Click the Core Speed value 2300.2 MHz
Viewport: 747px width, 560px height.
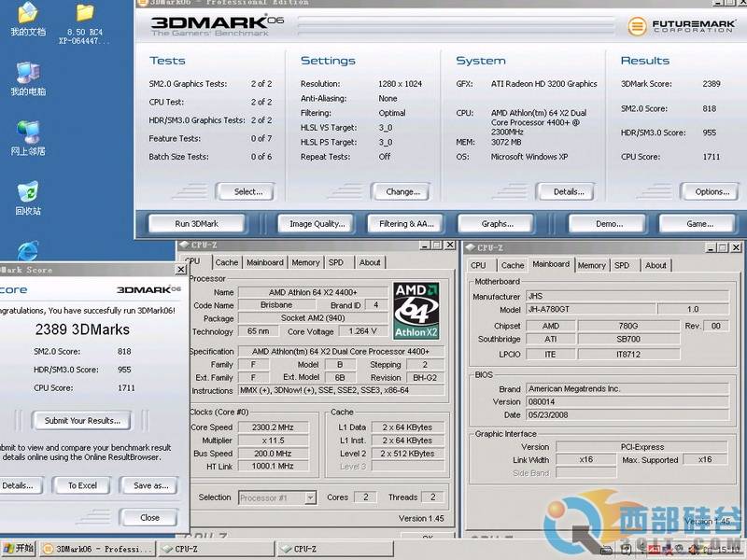pos(273,427)
